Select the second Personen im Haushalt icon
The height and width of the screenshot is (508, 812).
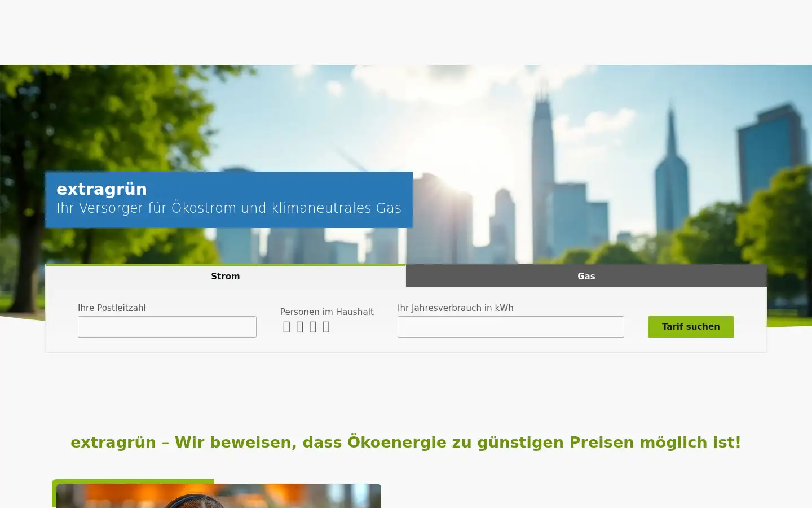299,327
